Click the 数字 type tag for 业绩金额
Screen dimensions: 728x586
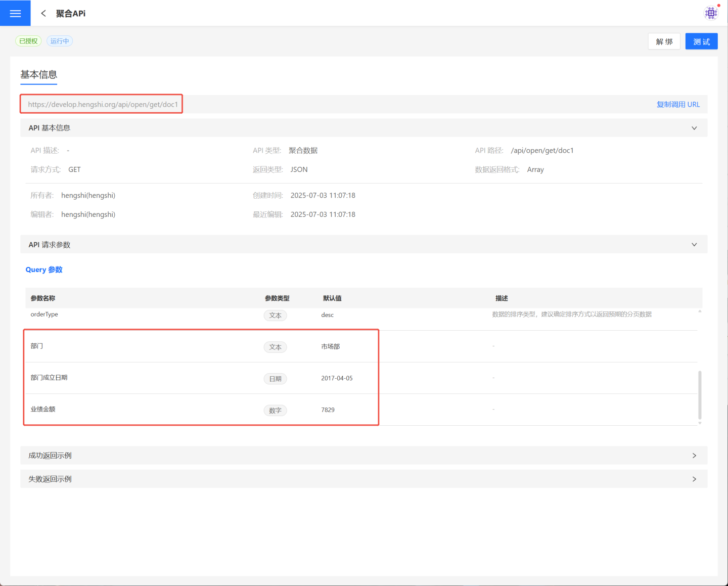[275, 411]
